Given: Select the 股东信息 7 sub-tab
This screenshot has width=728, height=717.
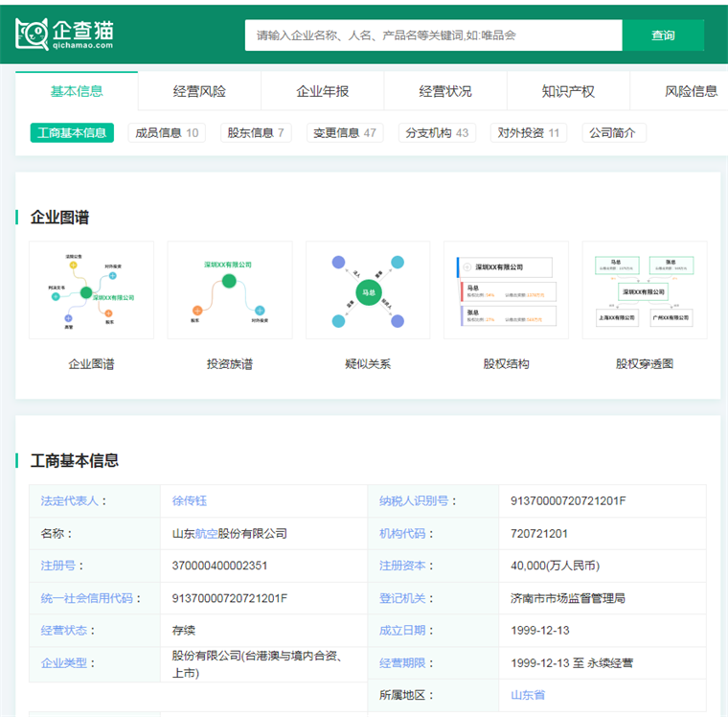Looking at the screenshot, I should (x=256, y=133).
